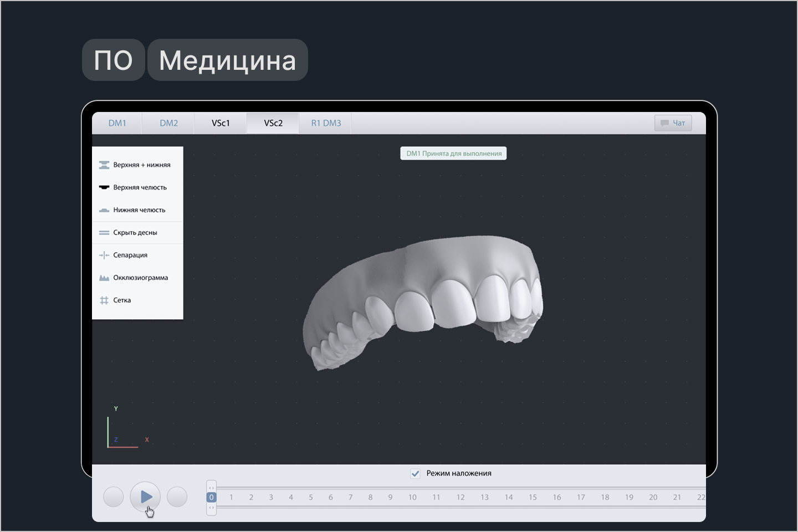Expand the upper timeline range handle
Image resolution: width=798 pixels, height=532 pixels.
click(211, 488)
